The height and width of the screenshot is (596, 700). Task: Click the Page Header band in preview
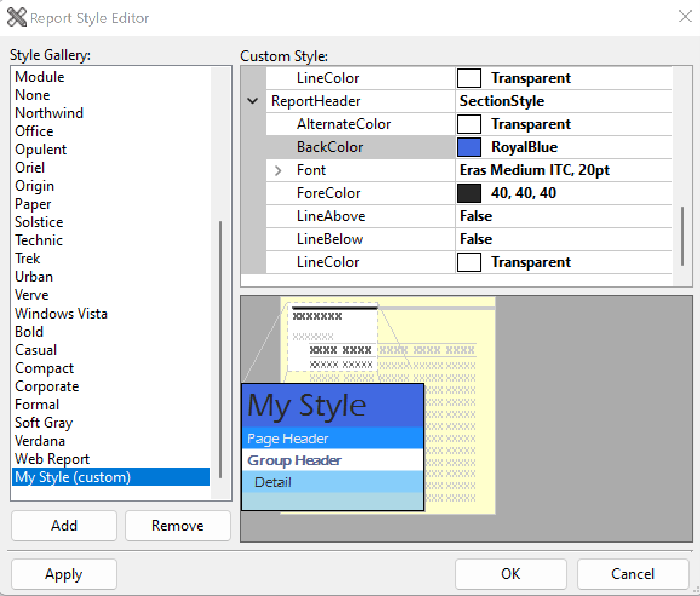332,439
